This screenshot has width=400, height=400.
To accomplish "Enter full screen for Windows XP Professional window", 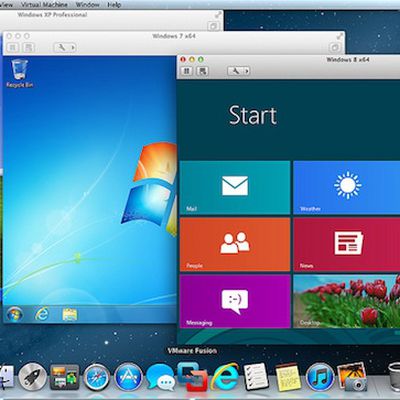I will [218, 15].
